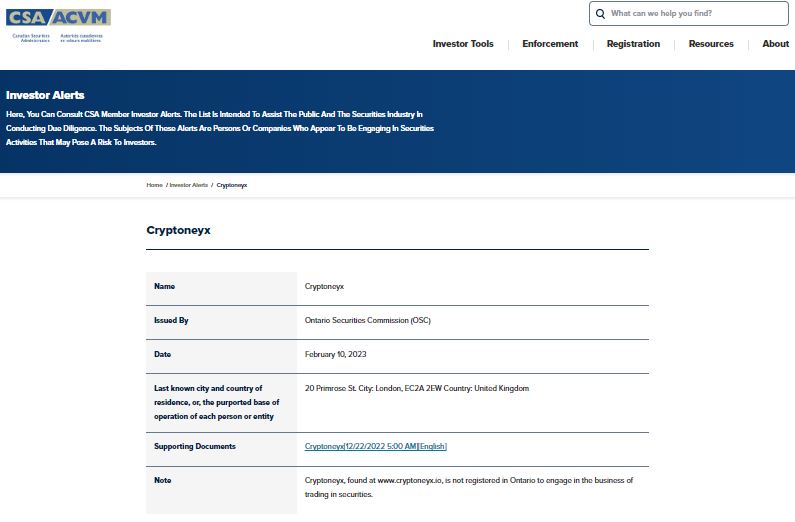This screenshot has width=795, height=522.
Task: Click Cryptoneyx in the breadcrumb
Action: 232,185
